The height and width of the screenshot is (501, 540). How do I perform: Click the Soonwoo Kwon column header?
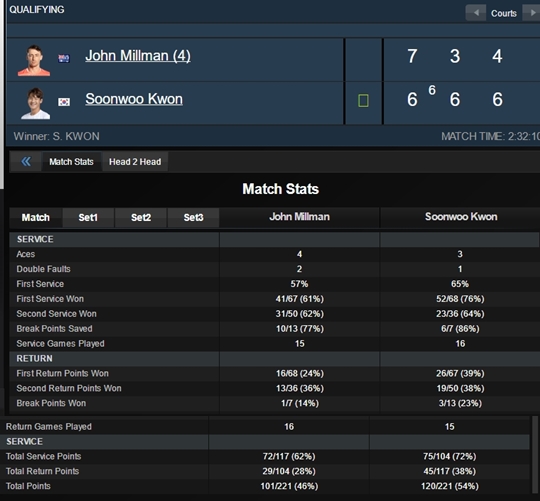461,217
